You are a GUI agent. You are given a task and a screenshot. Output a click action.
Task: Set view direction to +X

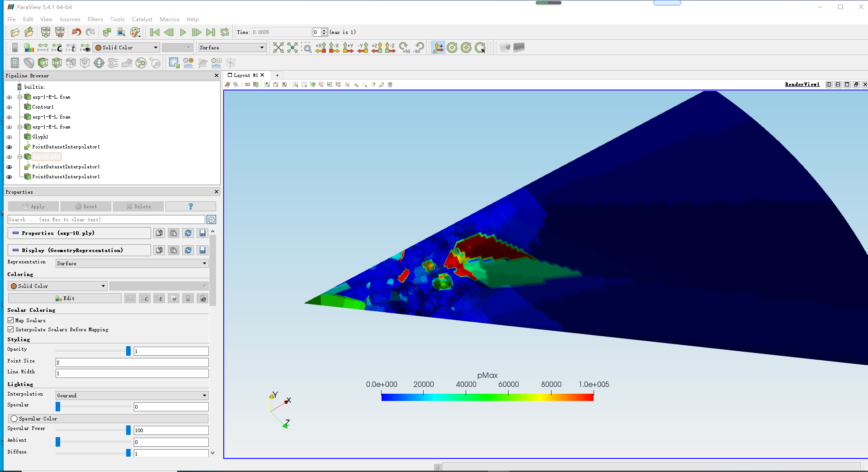(321, 48)
